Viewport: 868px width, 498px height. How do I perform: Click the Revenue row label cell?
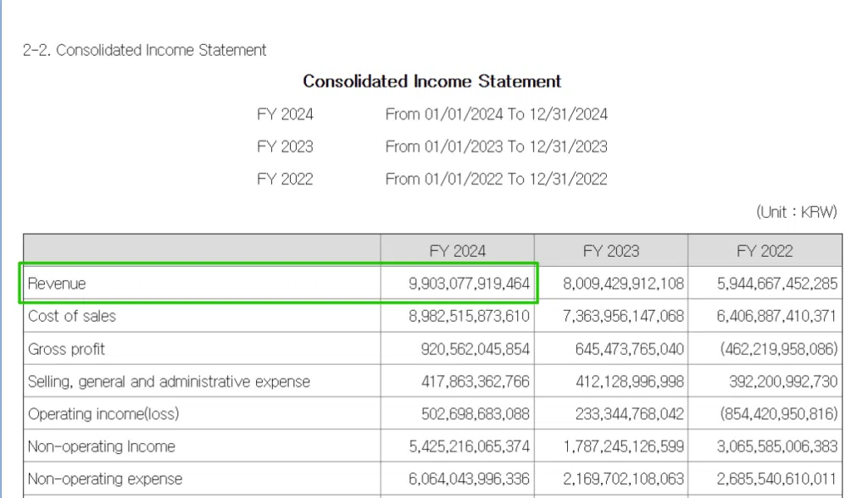tap(57, 284)
